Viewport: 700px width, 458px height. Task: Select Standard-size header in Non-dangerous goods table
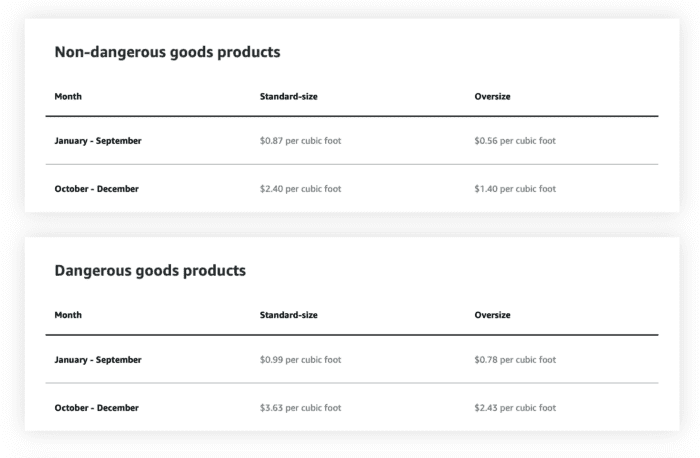289,97
